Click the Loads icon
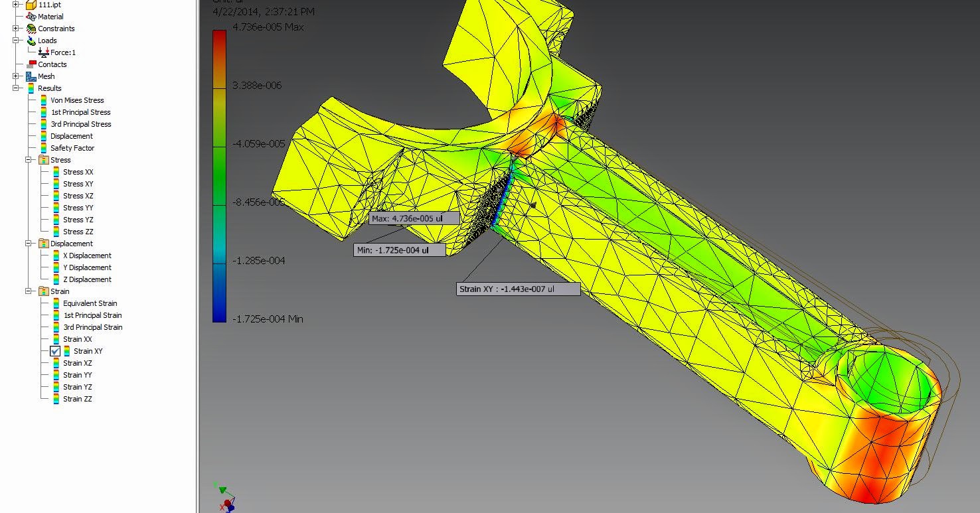The width and height of the screenshot is (980, 513). tap(31, 40)
